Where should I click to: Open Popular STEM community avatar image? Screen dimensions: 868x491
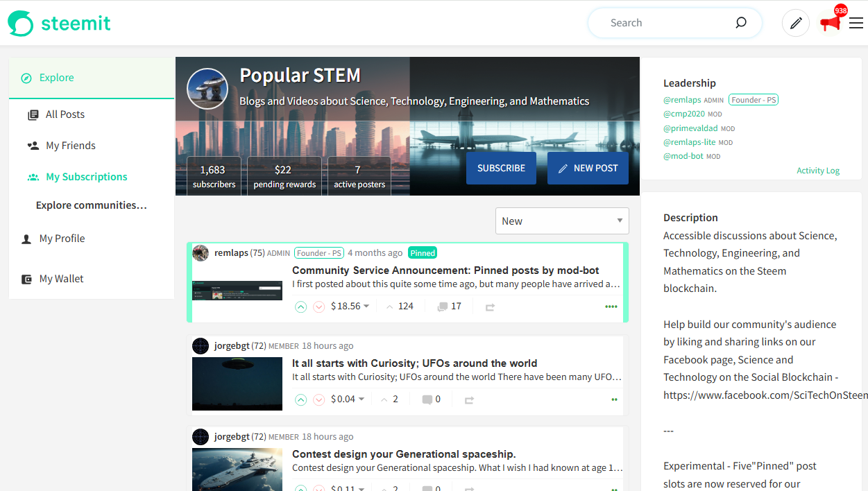[207, 89]
